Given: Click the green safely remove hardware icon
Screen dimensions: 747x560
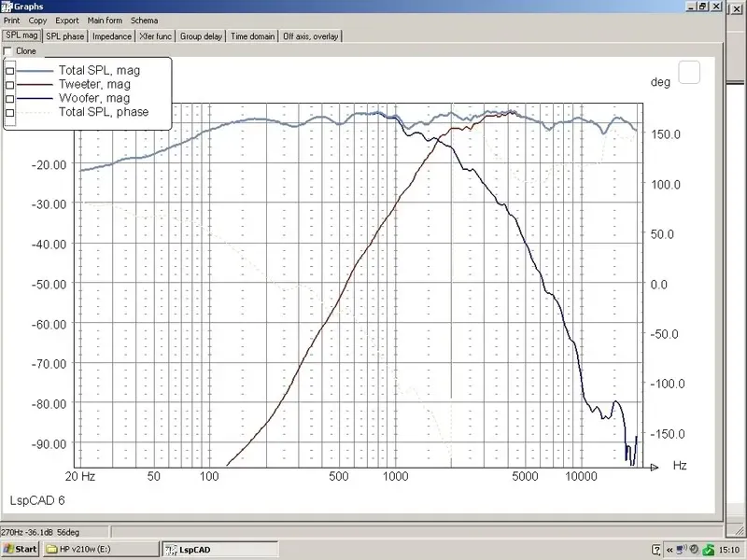Looking at the screenshot, I should pos(709,550).
